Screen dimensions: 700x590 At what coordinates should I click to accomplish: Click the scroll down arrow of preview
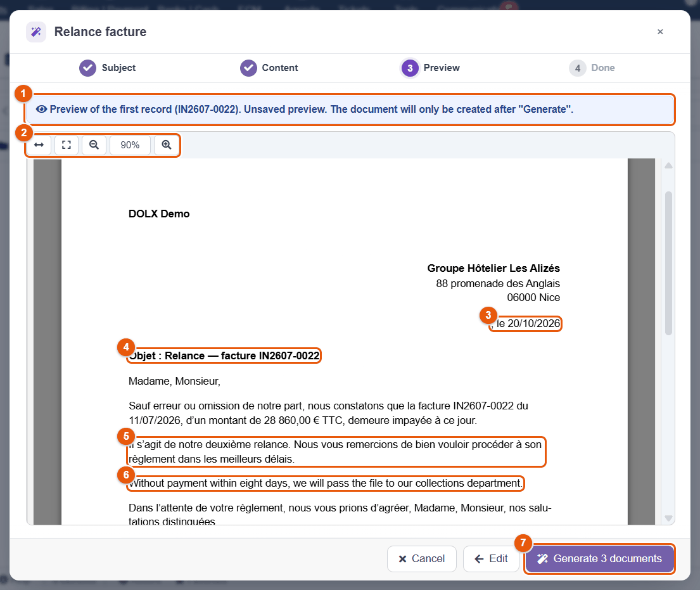point(668,518)
